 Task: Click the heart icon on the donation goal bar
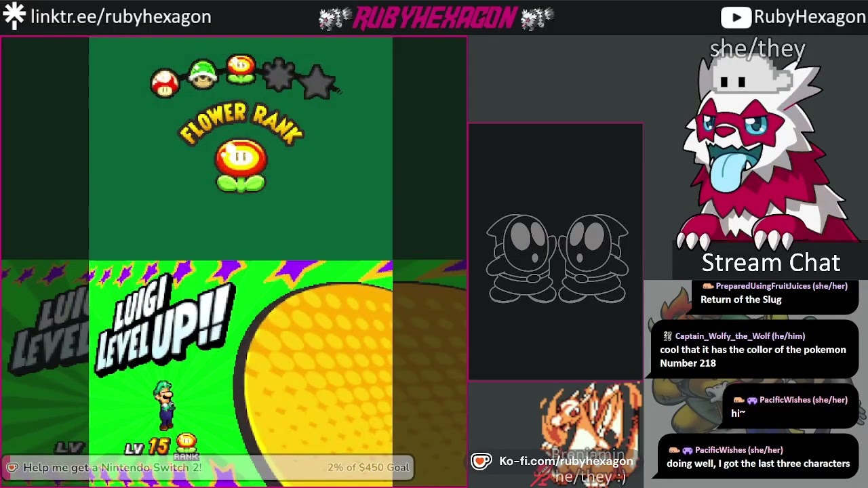tap(12, 468)
